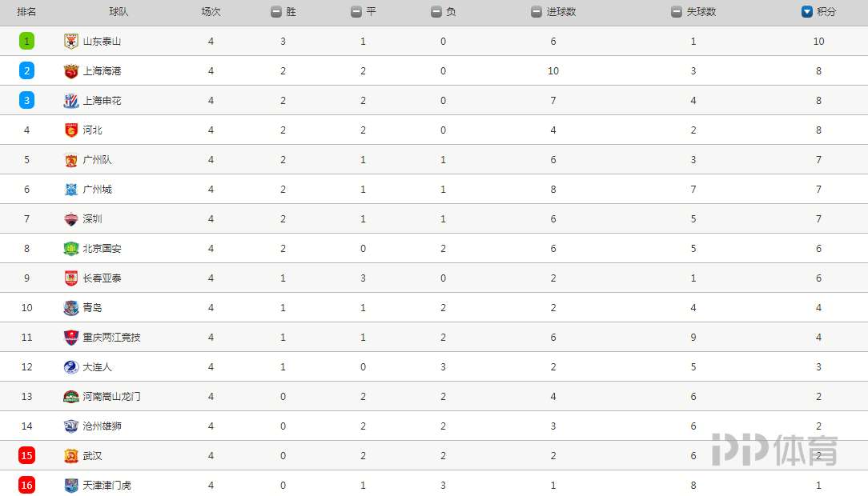Expand the 积分 blue sort arrow
Image resolution: width=868 pixels, height=496 pixels.
point(806,12)
